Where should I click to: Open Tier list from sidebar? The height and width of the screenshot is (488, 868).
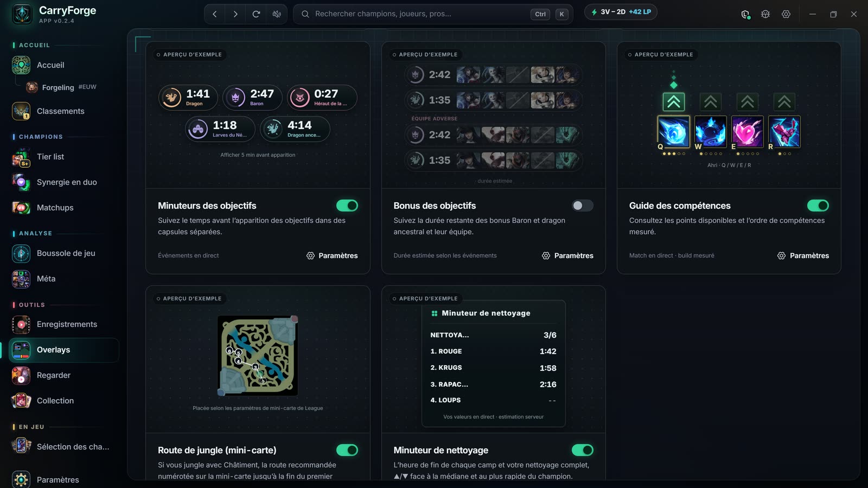click(64, 157)
